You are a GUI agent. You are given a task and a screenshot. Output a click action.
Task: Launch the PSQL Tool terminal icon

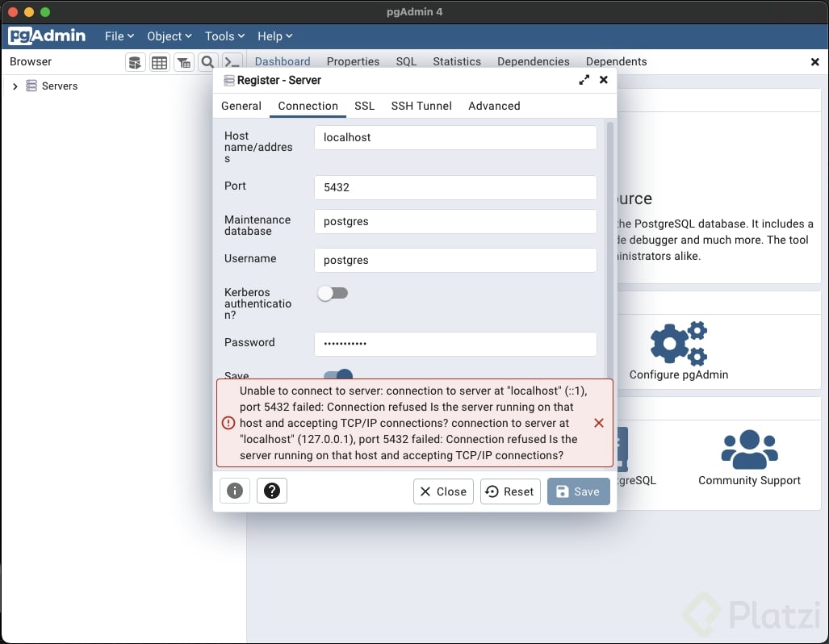tap(232, 62)
